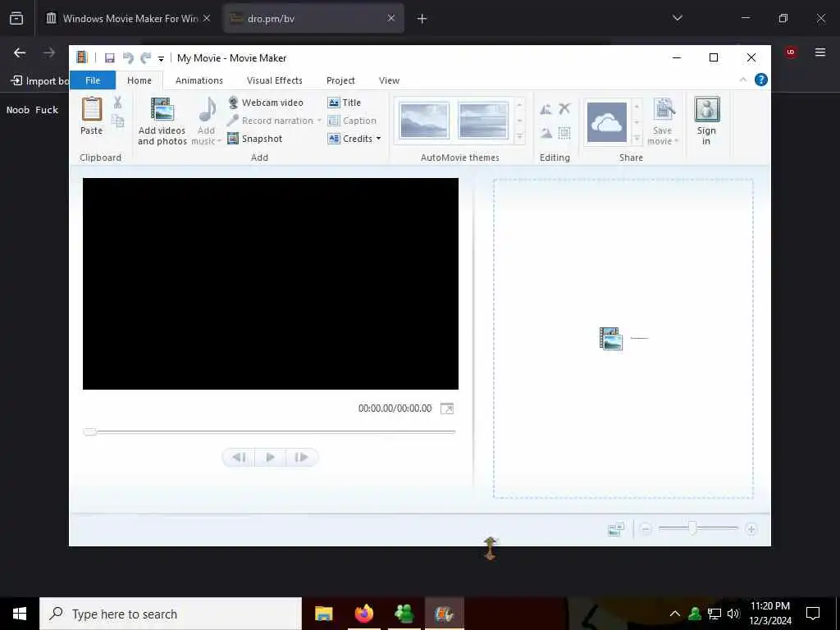Click the Redo arrow in title bar
The height and width of the screenshot is (630, 840).
[x=145, y=58]
